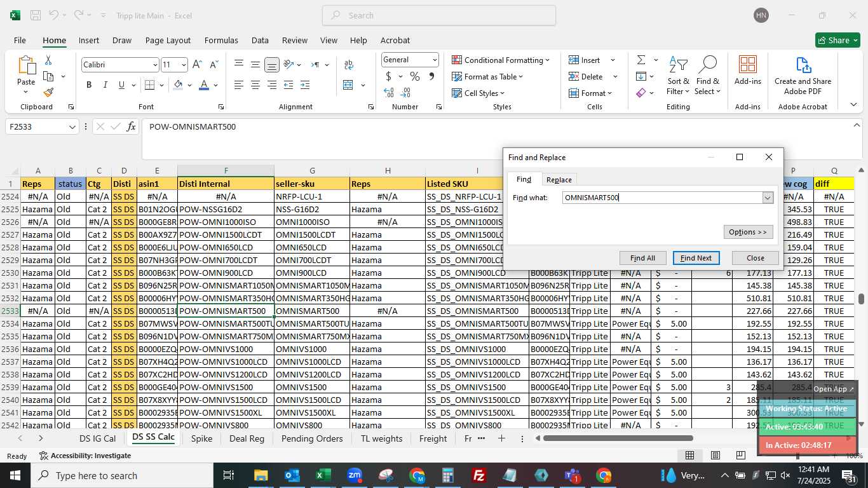Click the Align Left icon
The image size is (868, 488).
pyautogui.click(x=239, y=85)
